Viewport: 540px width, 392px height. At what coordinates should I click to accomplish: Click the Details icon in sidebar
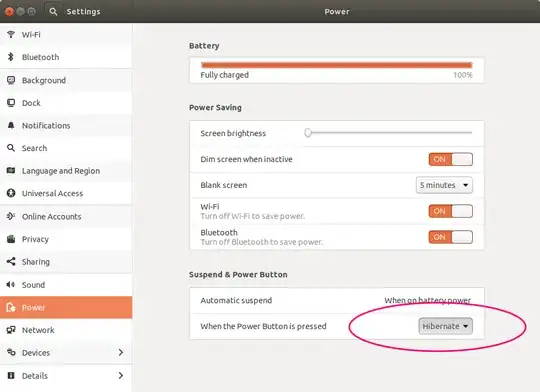11,375
